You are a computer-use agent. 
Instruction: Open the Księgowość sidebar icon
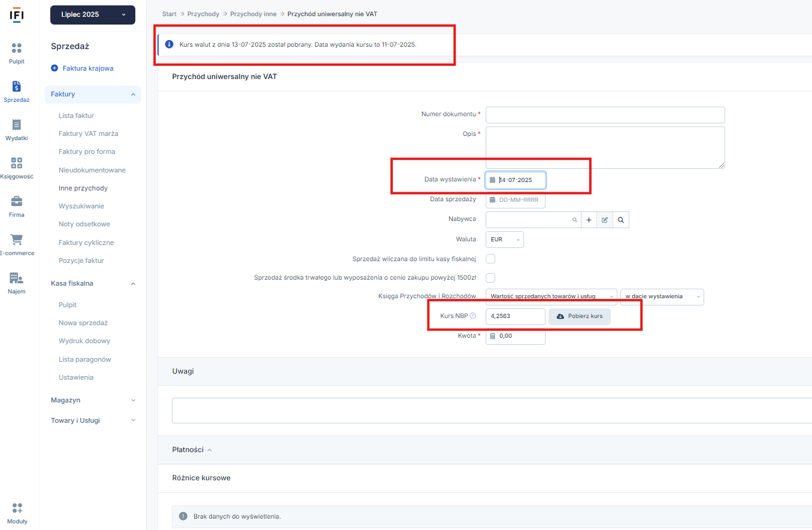point(17,163)
